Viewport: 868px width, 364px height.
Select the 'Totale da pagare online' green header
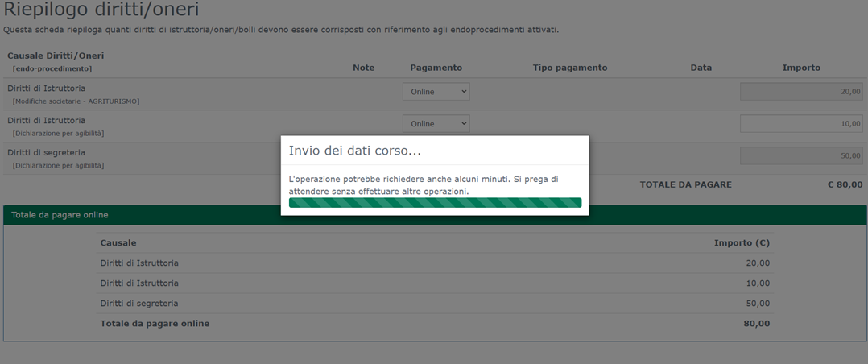coord(60,215)
